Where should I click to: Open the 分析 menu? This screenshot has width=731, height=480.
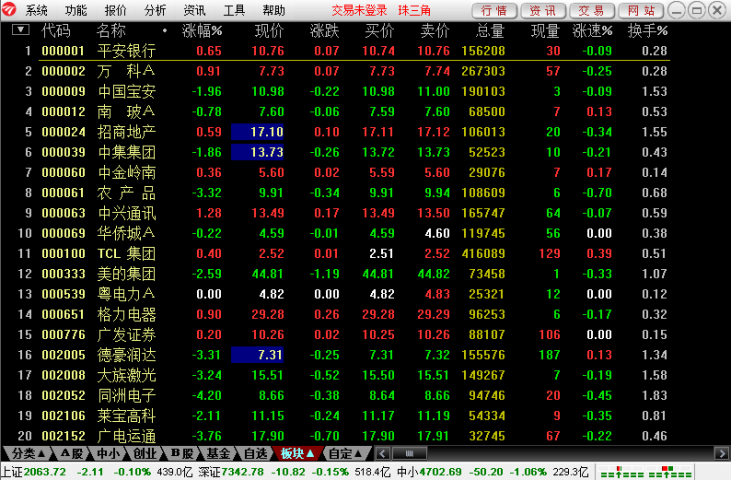point(155,10)
